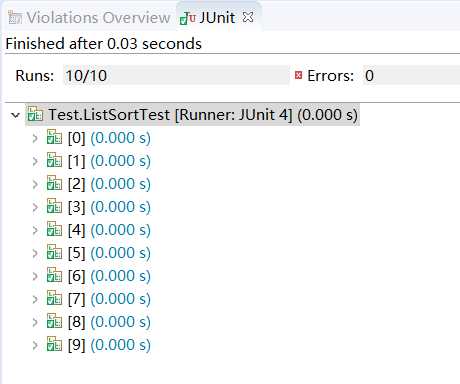Expand test node [0]
The width and height of the screenshot is (460, 384).
(x=35, y=138)
